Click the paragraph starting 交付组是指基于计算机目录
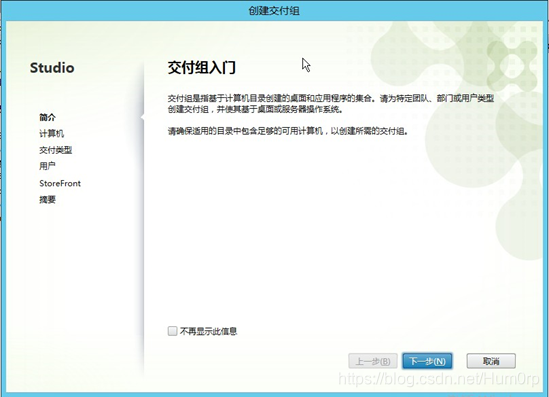 (331, 104)
